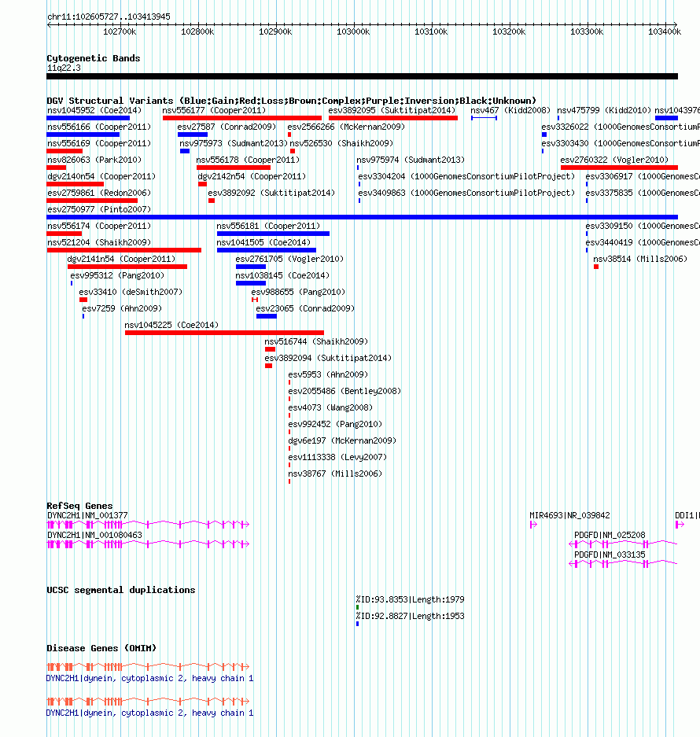
Task: Click the RefSeq Genes track heading
Action: click(x=79, y=506)
